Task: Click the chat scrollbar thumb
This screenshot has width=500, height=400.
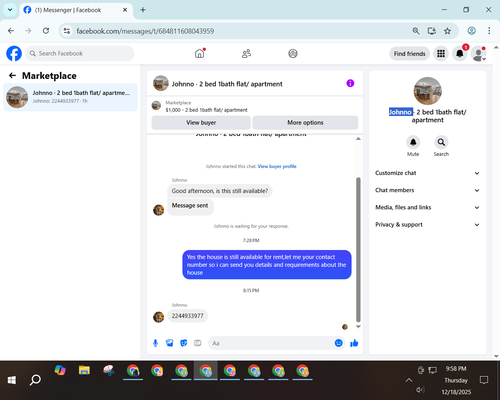Action: click(x=358, y=250)
